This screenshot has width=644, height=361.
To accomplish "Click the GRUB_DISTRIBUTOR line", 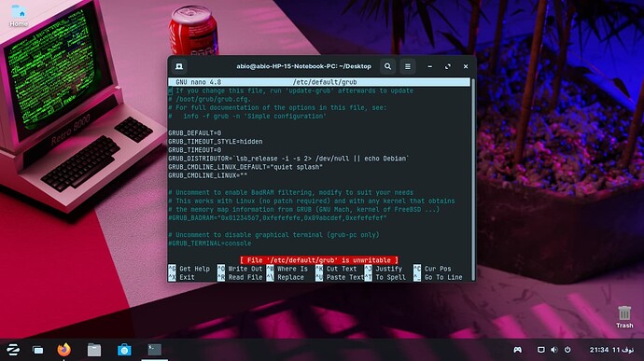I will 288,159.
